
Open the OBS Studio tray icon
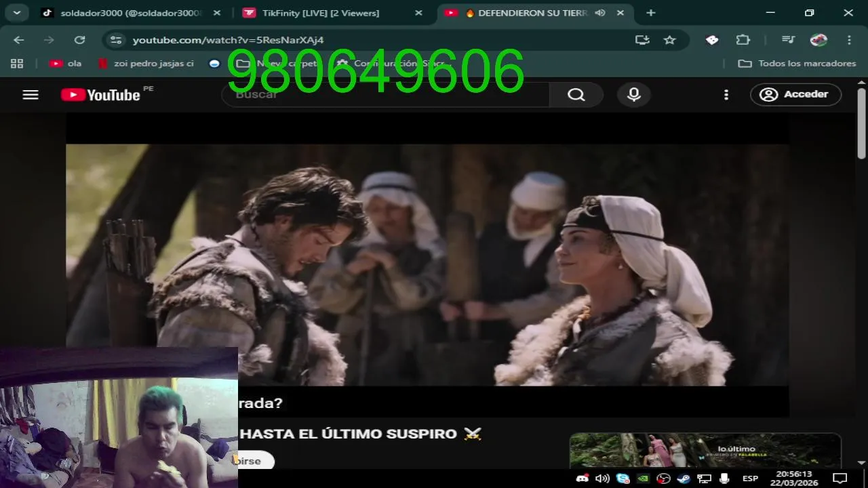[663, 479]
